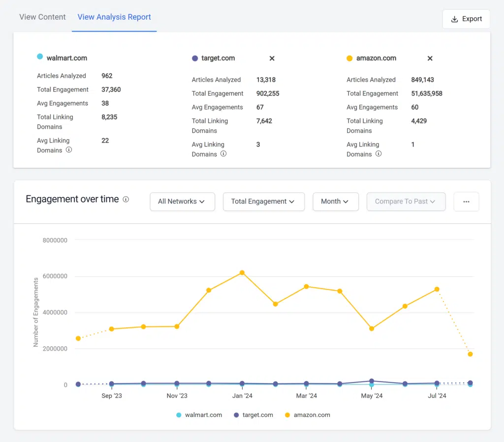Viewport: 504px width, 442px height.
Task: Open the Month interval dropdown
Action: [335, 202]
